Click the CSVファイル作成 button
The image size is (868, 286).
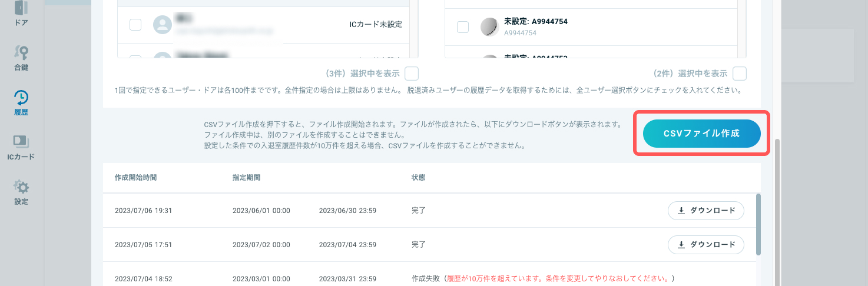(x=701, y=134)
